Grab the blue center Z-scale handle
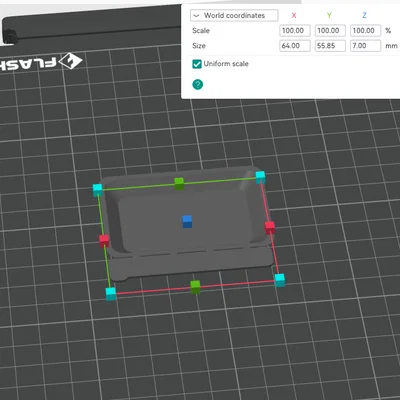This screenshot has width=400, height=400. pyautogui.click(x=187, y=222)
